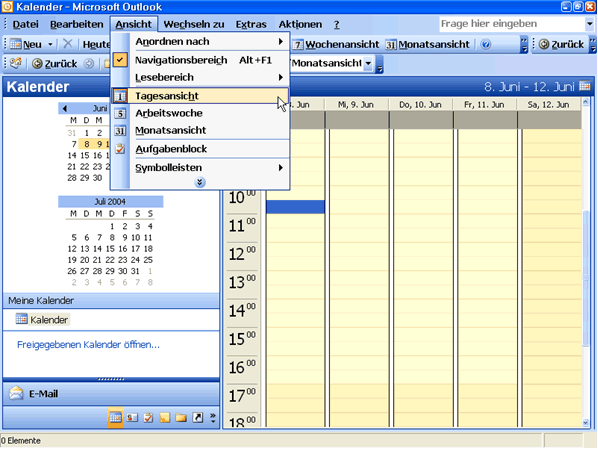Click in the Frage hier eingeben field
This screenshot has width=598, height=449.
(x=512, y=24)
